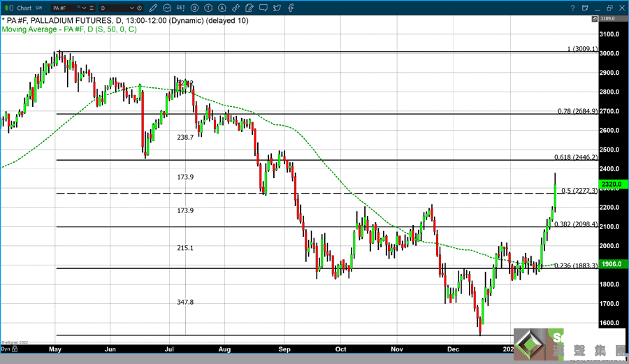This screenshot has height=364, width=629.
Task: Toggle the SIM simulation mode indicator
Action: pos(38,7)
